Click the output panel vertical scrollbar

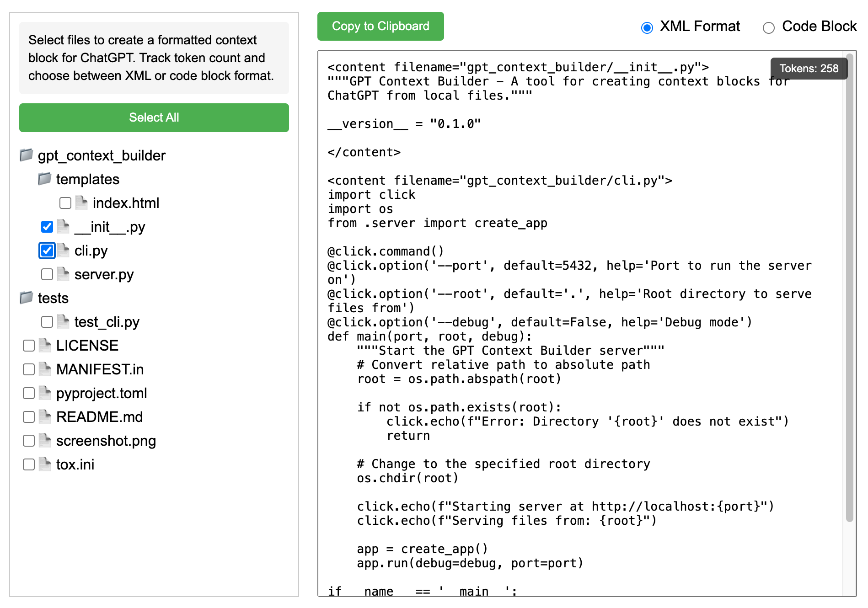849,288
